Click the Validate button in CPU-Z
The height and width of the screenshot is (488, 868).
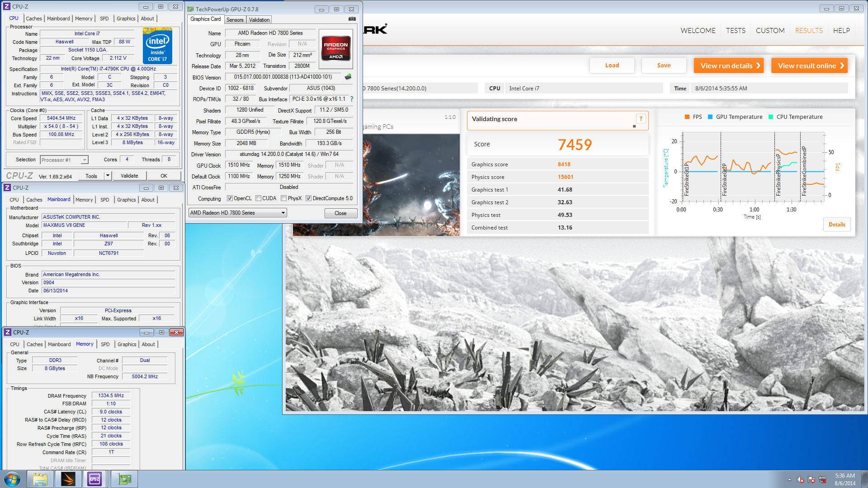pyautogui.click(x=129, y=176)
